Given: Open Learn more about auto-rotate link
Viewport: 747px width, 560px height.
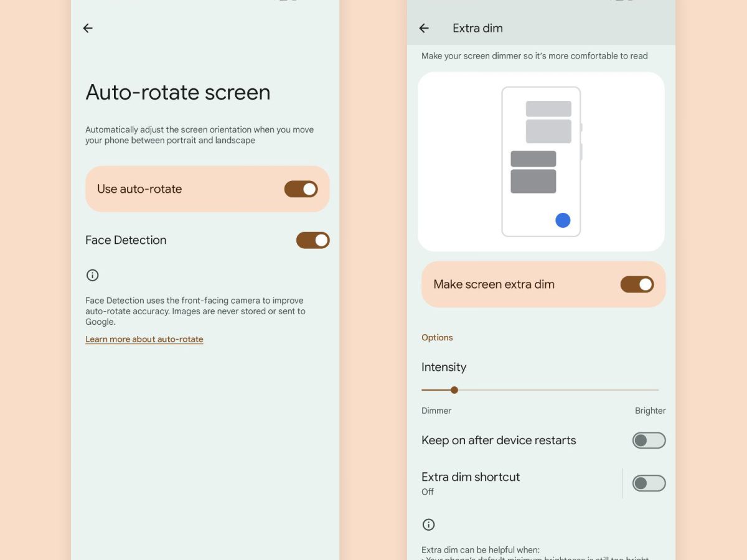Looking at the screenshot, I should pos(144,339).
